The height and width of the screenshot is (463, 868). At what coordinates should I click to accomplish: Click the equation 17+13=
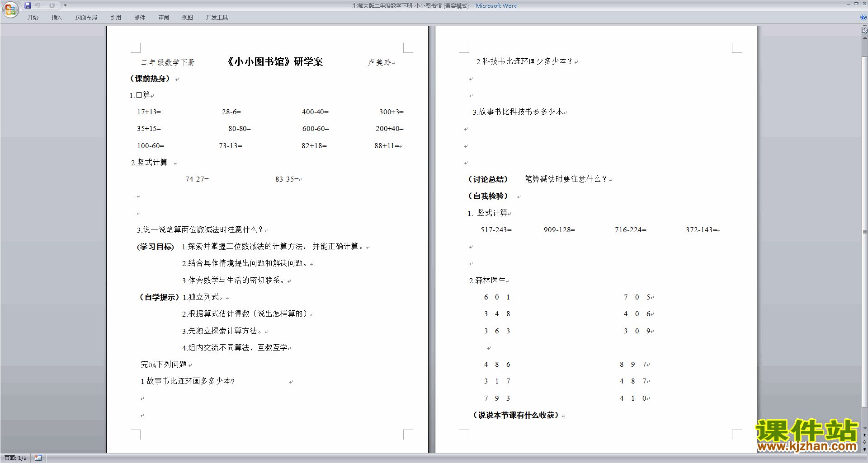click(x=149, y=112)
